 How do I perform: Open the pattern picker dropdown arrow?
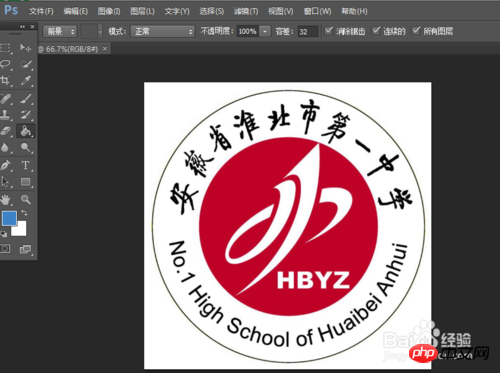(x=100, y=32)
